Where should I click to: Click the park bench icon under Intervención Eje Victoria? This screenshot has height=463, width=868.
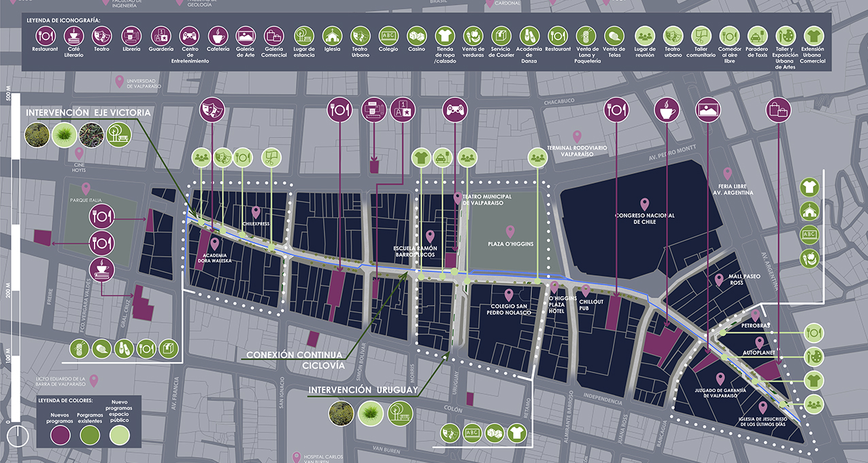pos(118,135)
